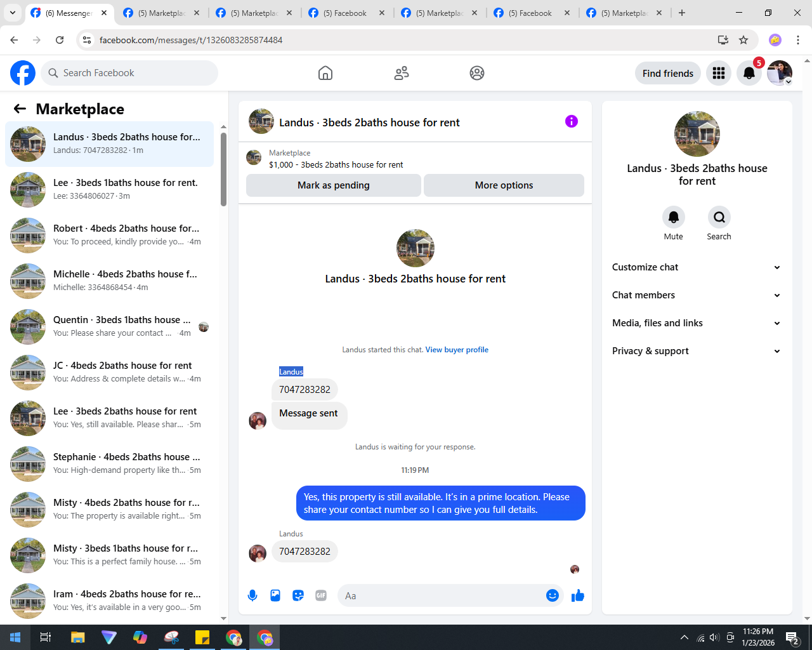The width and height of the screenshot is (812, 650).
Task: Open Robert 4beds 2baths conversation
Action: [x=110, y=235]
